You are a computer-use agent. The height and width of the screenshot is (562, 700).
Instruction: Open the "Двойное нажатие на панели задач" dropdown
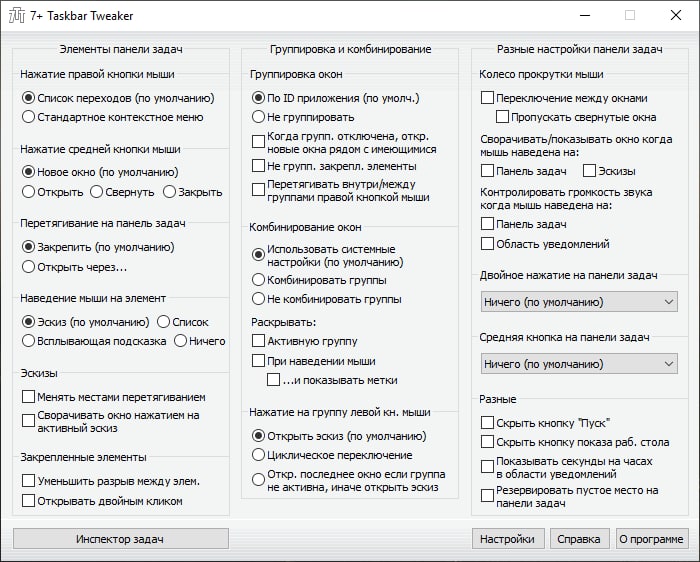pyautogui.click(x=578, y=302)
